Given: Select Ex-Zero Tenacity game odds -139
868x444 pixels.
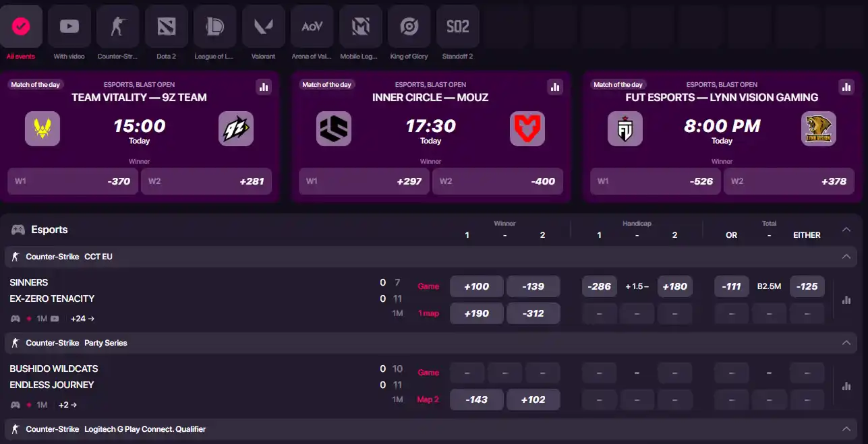Looking at the screenshot, I should pos(533,286).
